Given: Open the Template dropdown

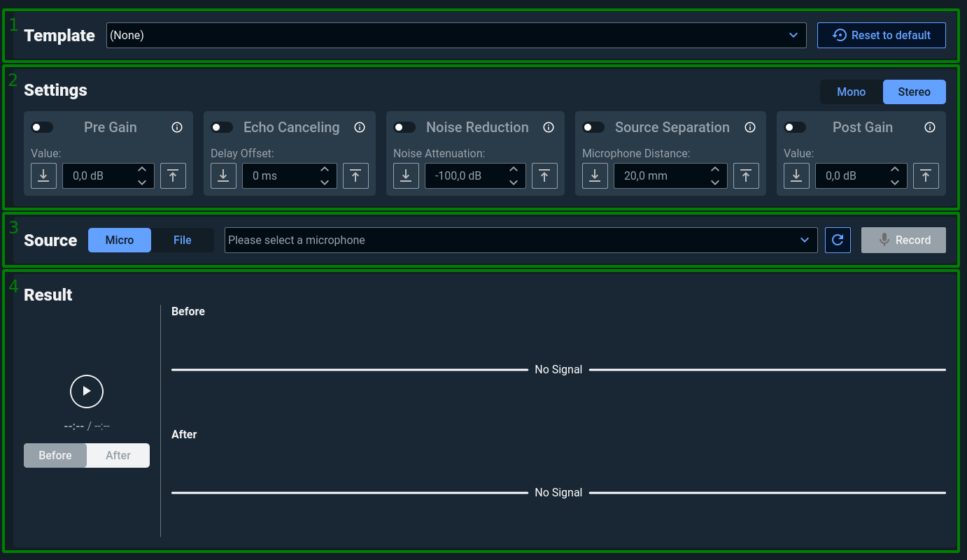Looking at the screenshot, I should (456, 35).
